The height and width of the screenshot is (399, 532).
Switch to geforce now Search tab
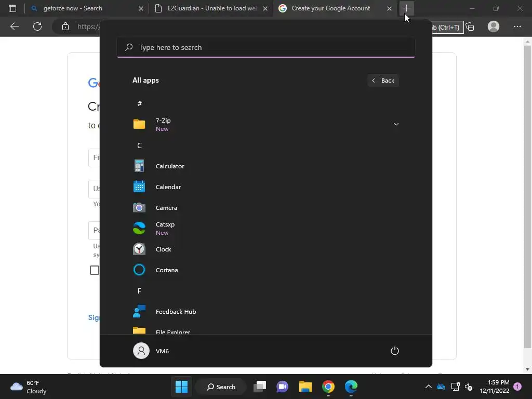86,8
